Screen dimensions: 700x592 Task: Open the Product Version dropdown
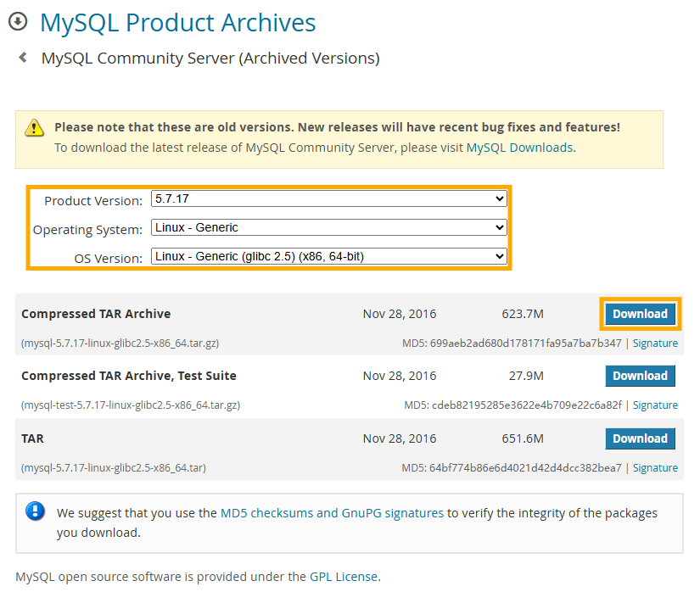click(x=328, y=200)
